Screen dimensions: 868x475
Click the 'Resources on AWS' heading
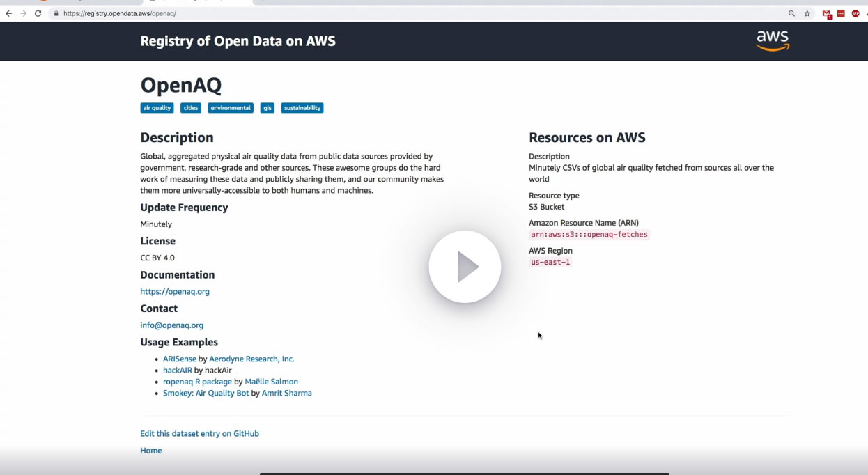click(x=587, y=137)
